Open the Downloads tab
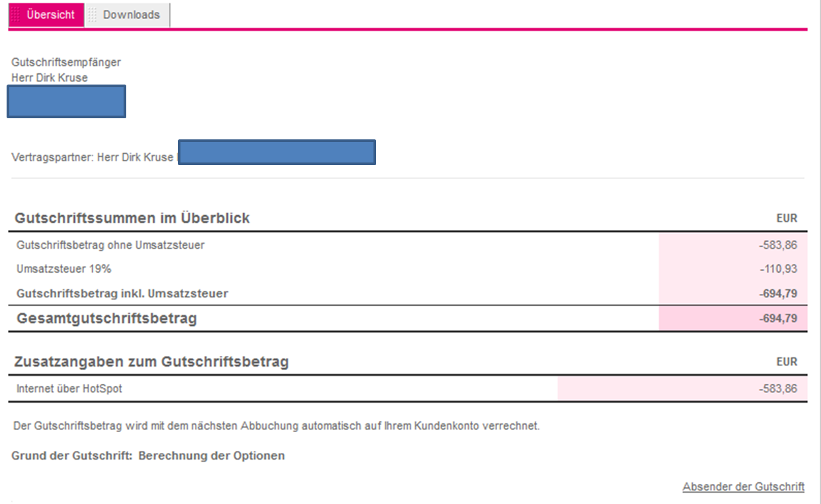This screenshot has height=504, width=821. pyautogui.click(x=131, y=15)
